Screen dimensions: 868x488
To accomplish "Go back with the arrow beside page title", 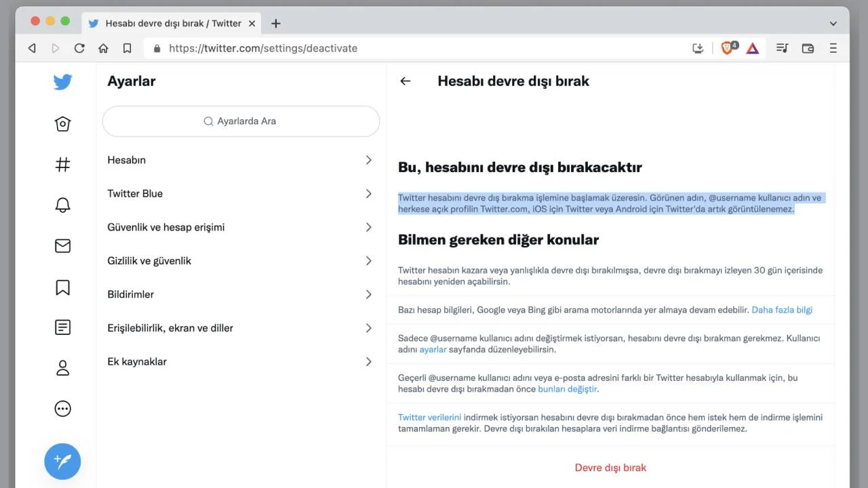I will pos(406,81).
